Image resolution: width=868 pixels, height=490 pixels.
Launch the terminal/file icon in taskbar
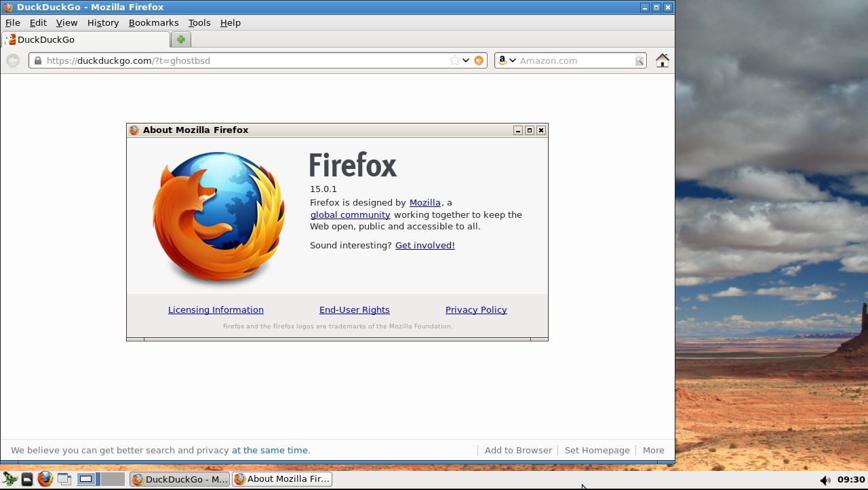(26, 479)
